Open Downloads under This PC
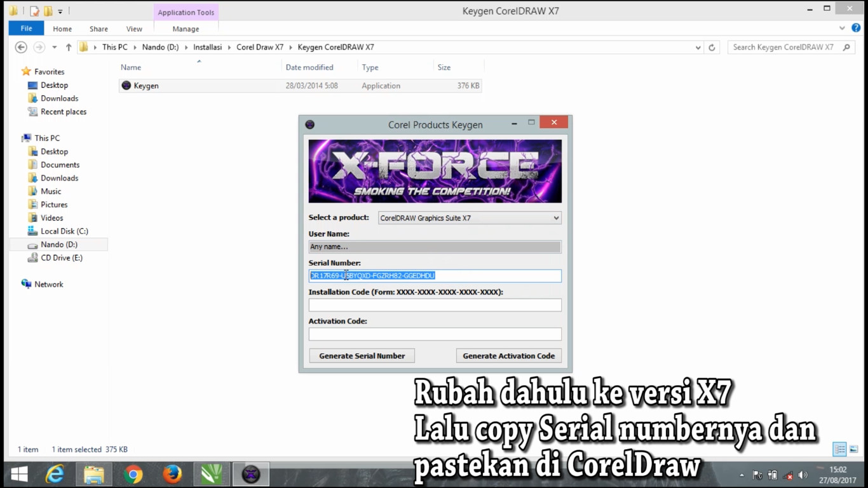 point(59,179)
